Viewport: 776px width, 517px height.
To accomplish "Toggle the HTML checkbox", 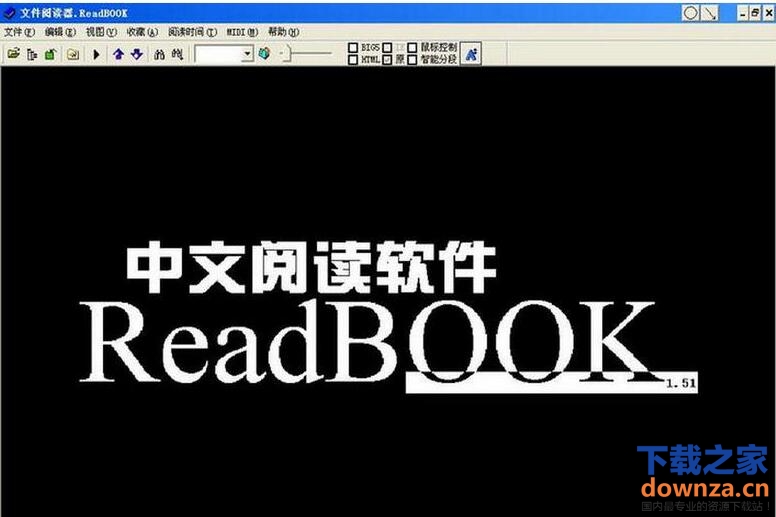I will coord(353,60).
